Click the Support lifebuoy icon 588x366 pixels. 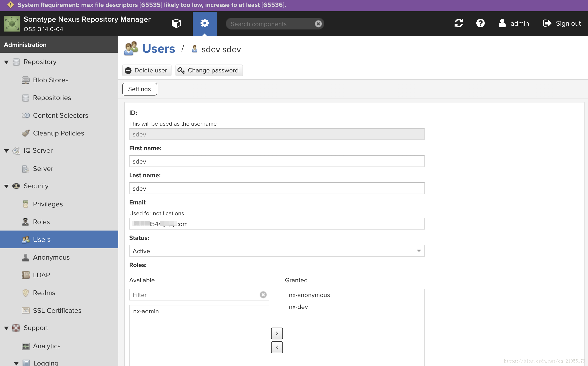[x=16, y=328]
